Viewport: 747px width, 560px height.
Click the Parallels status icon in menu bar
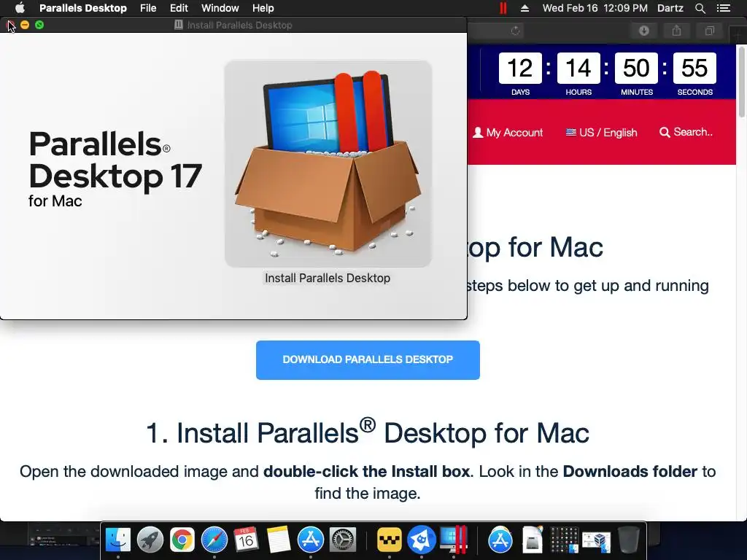point(503,8)
